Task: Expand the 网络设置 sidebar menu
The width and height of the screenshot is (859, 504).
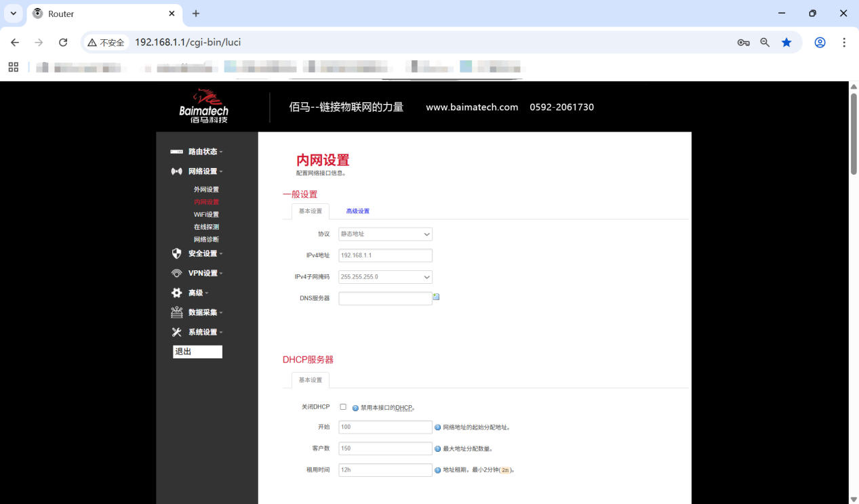Action: (x=205, y=171)
